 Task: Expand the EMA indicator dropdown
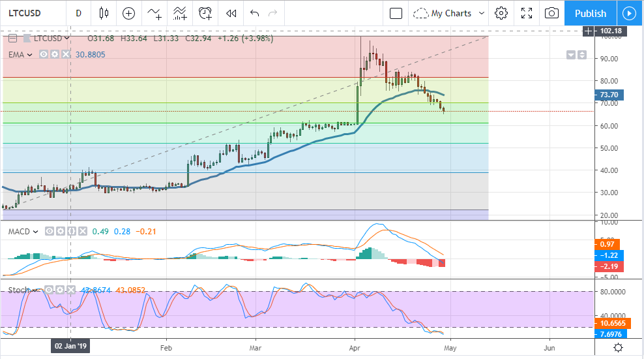(x=29, y=55)
